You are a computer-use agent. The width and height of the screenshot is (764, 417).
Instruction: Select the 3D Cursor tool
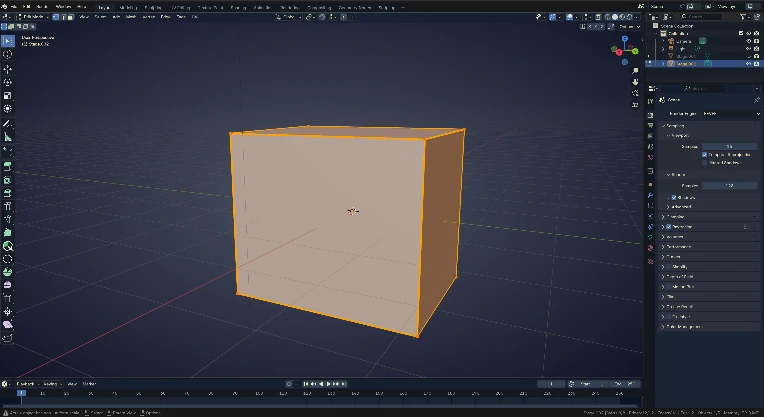tap(8, 55)
